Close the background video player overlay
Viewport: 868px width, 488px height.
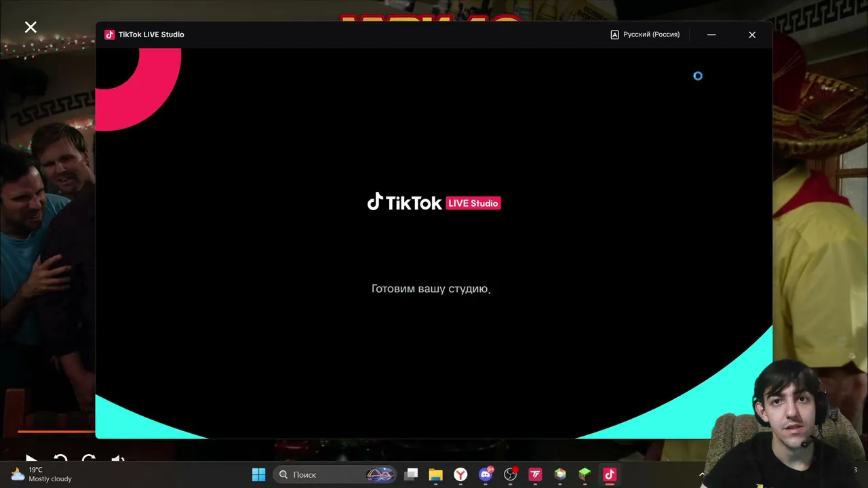coord(31,27)
